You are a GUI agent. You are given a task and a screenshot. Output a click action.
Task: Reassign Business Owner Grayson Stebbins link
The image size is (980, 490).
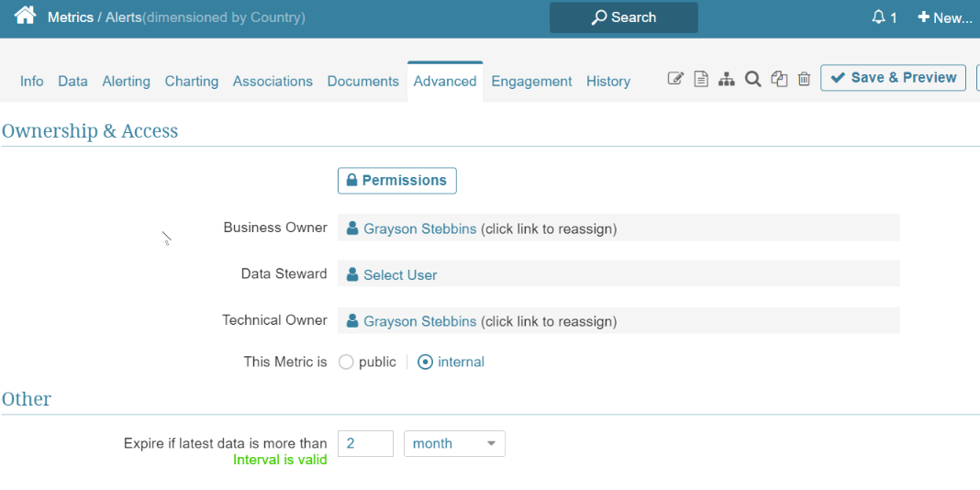419,229
